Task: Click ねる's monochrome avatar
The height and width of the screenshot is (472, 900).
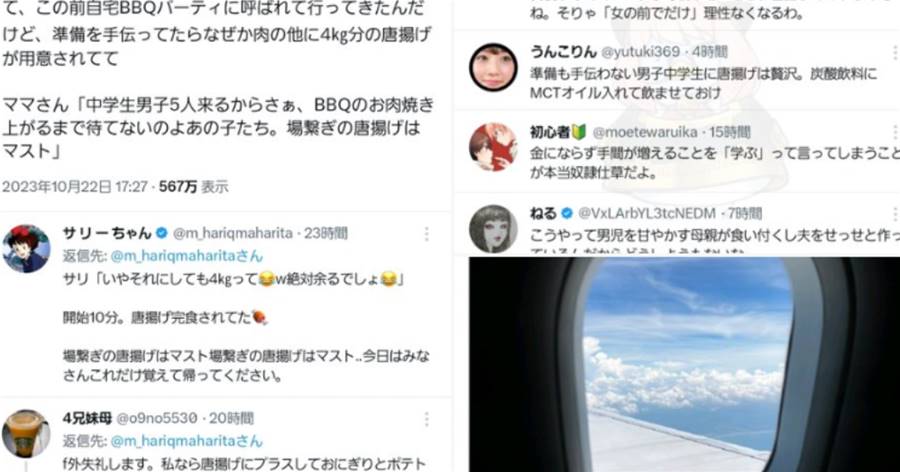Action: pyautogui.click(x=493, y=229)
